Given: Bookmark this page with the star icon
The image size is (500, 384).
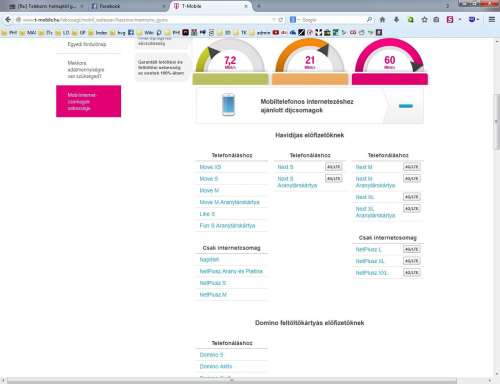Looking at the screenshot, I should pyautogui.click(x=424, y=20).
